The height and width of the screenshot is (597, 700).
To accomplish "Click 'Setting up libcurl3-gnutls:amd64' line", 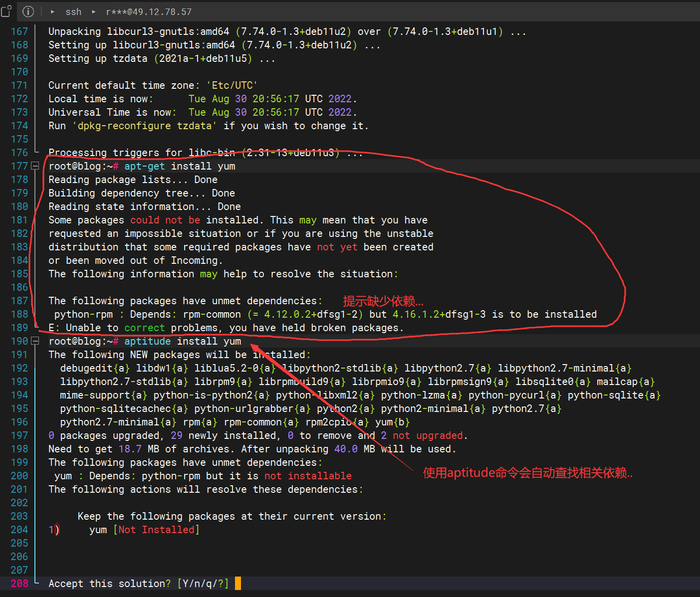I will (x=215, y=45).
